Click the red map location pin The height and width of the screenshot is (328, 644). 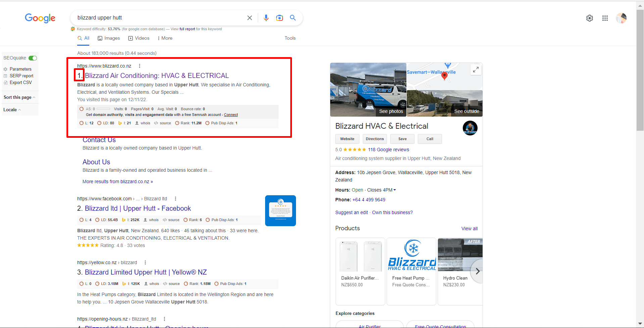[x=444, y=76]
